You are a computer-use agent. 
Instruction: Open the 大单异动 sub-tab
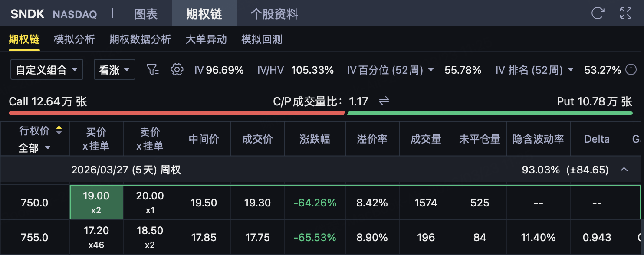point(206,39)
